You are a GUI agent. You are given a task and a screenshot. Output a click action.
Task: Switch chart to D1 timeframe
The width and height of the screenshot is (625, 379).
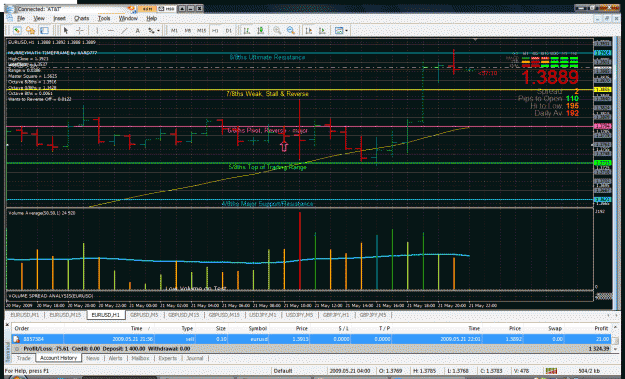pyautogui.click(x=229, y=30)
